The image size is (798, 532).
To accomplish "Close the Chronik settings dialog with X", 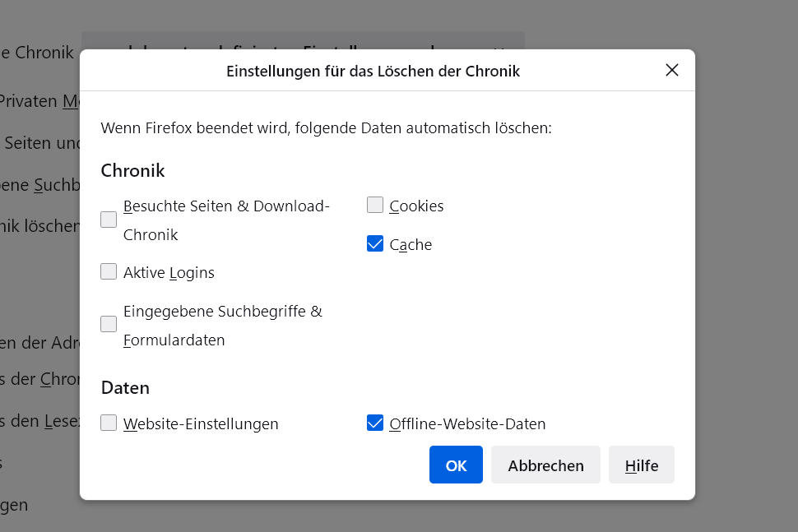I will point(672,70).
